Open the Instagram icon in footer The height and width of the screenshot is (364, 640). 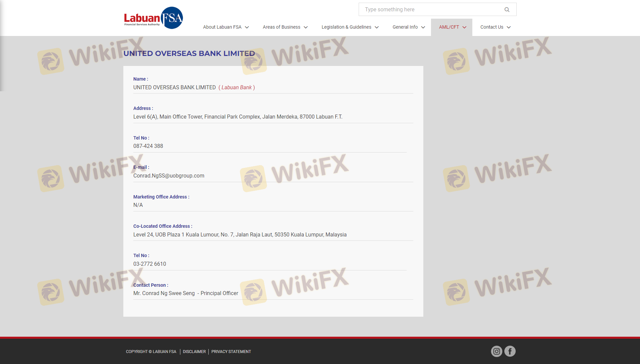point(497,351)
